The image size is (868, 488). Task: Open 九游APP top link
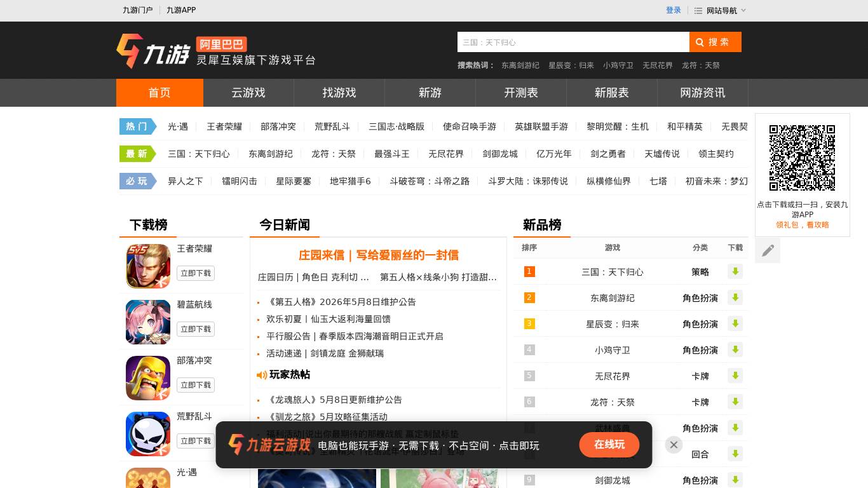pyautogui.click(x=181, y=10)
